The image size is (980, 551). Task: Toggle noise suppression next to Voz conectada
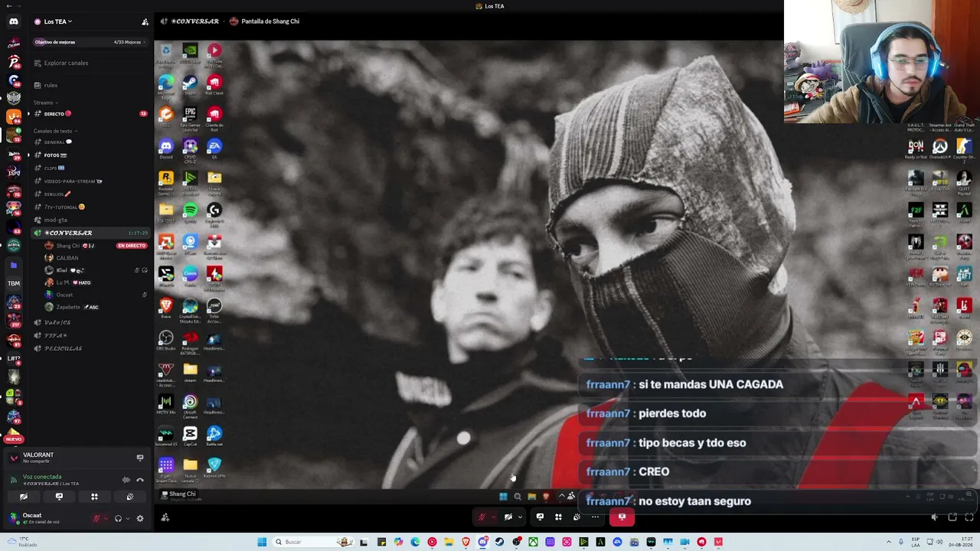tap(126, 480)
